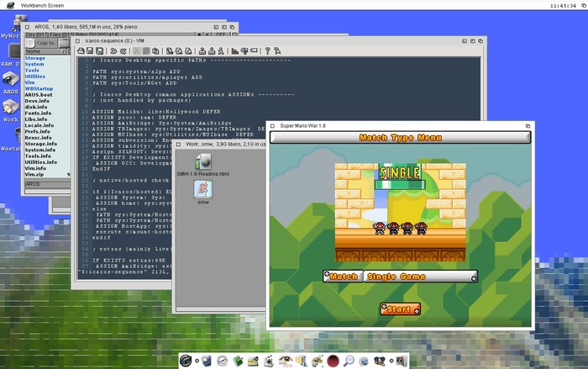The height and width of the screenshot is (369, 588).
Task: Select the Utilities directory in file list
Action: pos(35,76)
